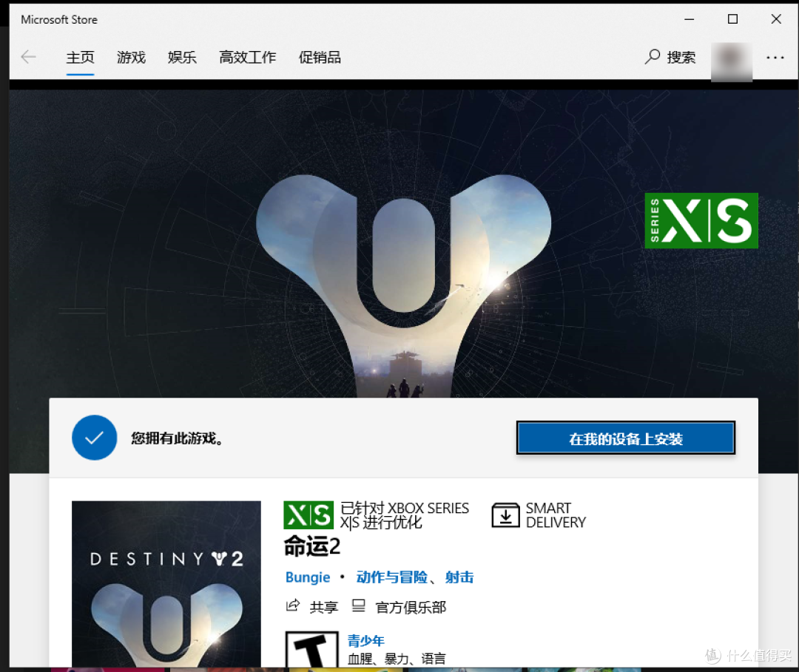
Task: Click the 搜索 search label
Action: point(681,57)
